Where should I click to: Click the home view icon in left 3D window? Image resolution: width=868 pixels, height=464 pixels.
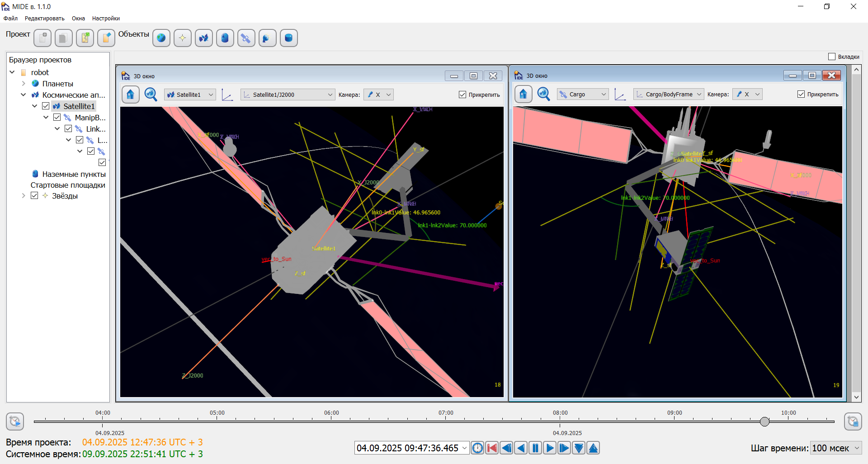click(131, 95)
